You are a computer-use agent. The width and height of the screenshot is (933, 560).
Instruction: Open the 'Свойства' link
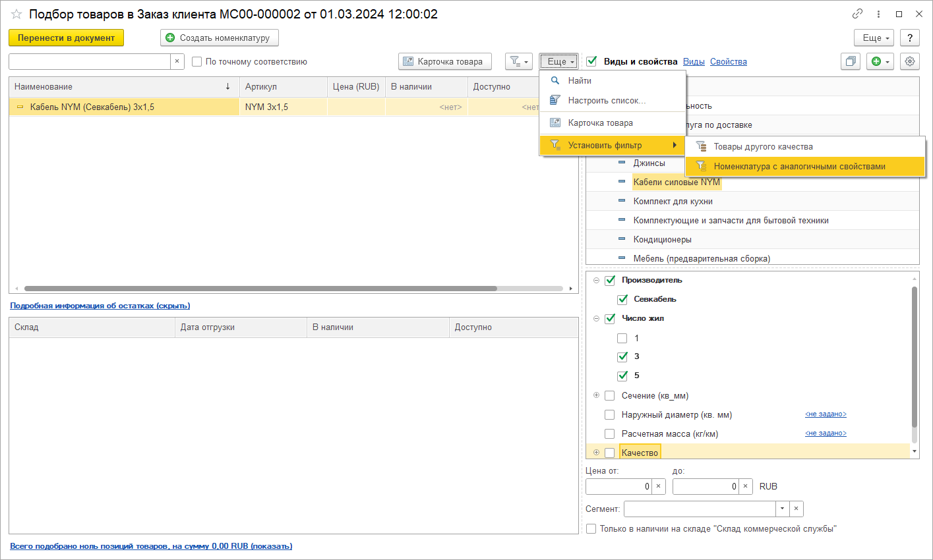pos(728,62)
